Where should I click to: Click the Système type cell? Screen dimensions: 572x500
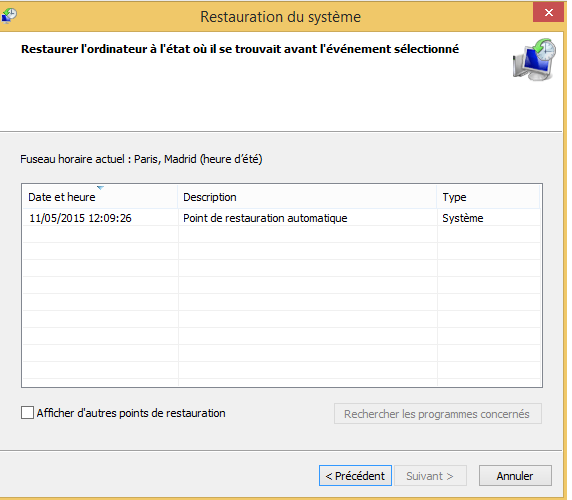pyautogui.click(x=463, y=218)
